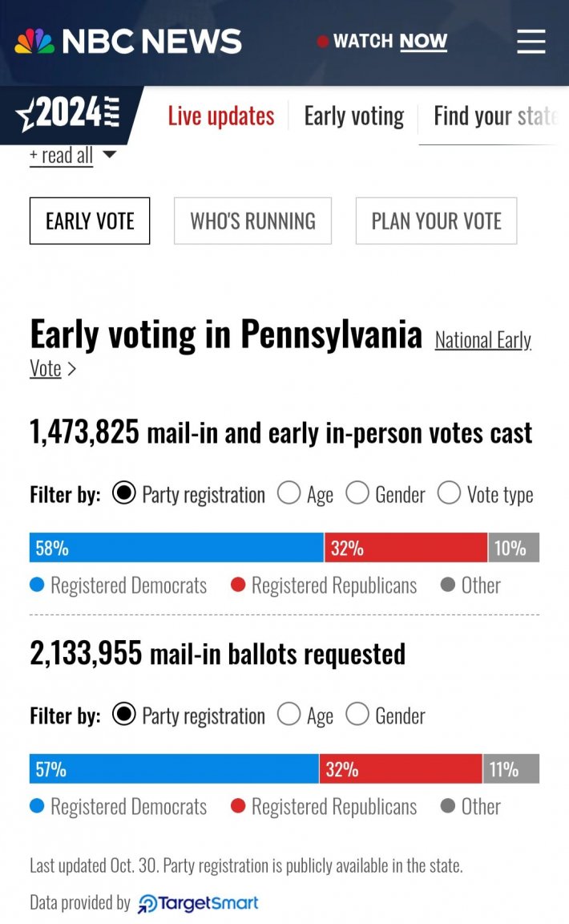
Task: Select Age filter for ballots requested
Action: 289,714
